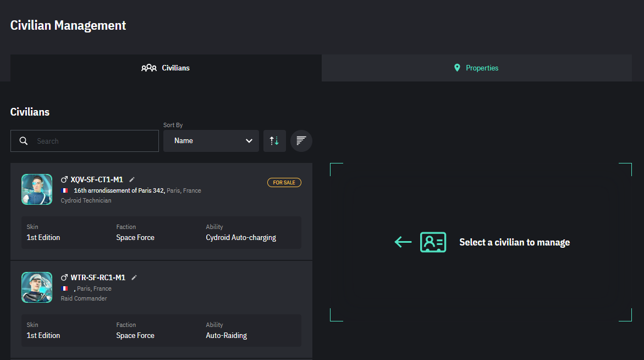Click the Cydroid Technician avatar thumbnail
Viewport: 644px width, 360px height.
pyautogui.click(x=37, y=189)
